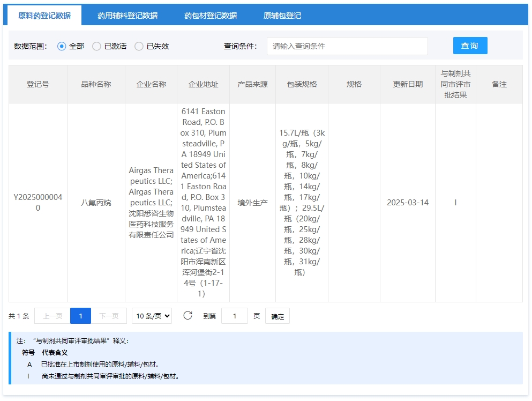Click the 更新日期 column header
The image size is (532, 401).
click(408, 84)
